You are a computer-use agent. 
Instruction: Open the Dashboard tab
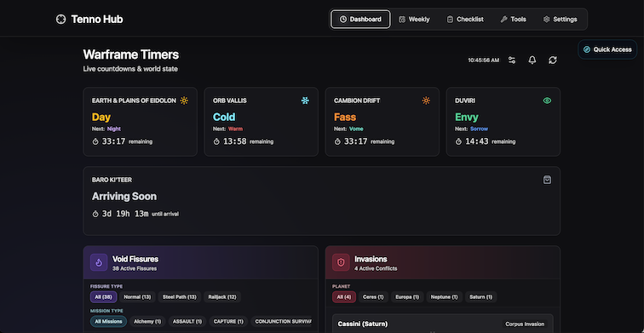(x=360, y=20)
